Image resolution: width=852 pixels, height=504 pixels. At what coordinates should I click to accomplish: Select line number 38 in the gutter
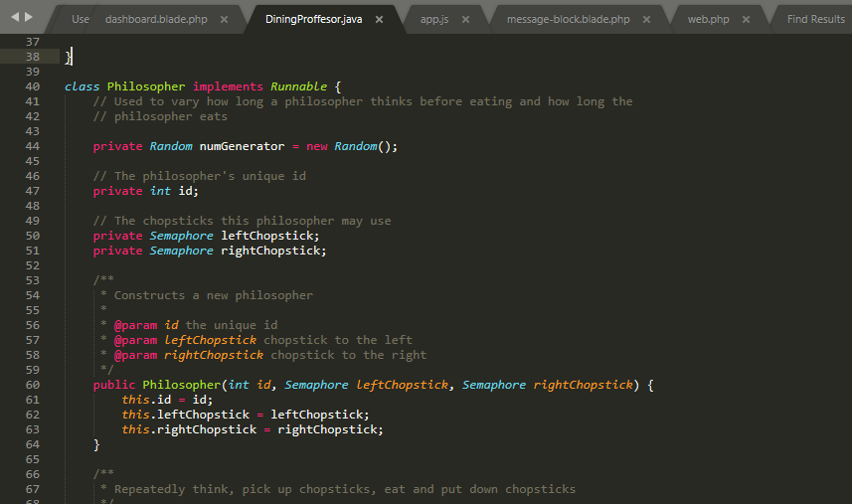[x=33, y=57]
